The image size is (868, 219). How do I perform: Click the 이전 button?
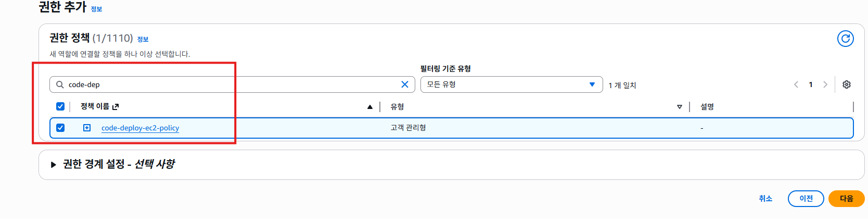(806, 199)
